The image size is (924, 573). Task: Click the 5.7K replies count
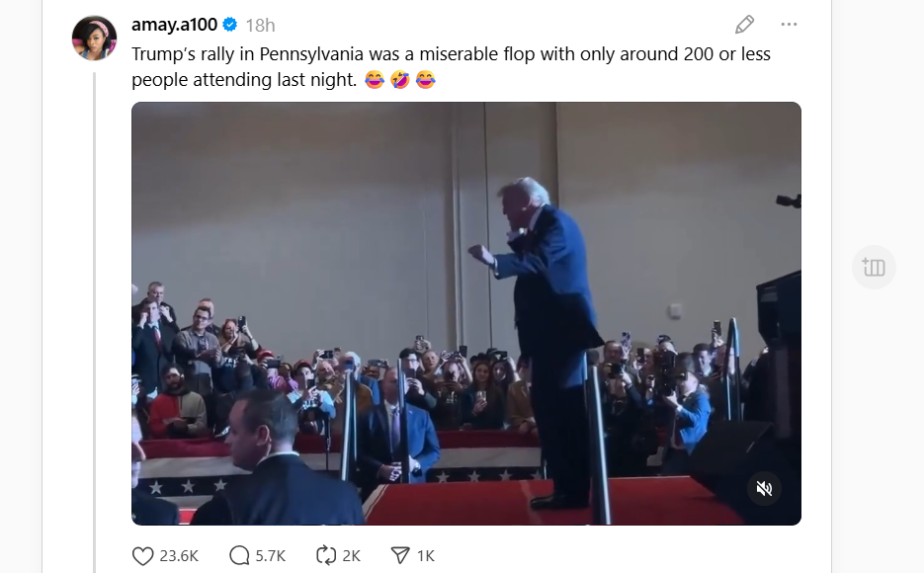271,555
